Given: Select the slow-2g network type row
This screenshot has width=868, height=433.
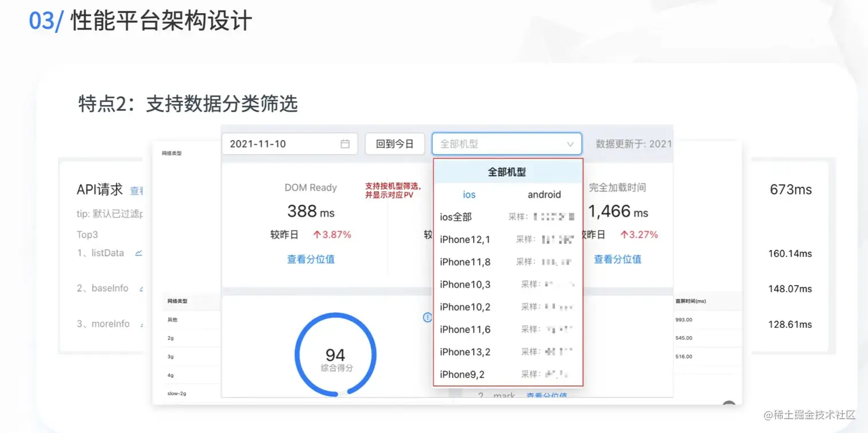Looking at the screenshot, I should (x=192, y=393).
